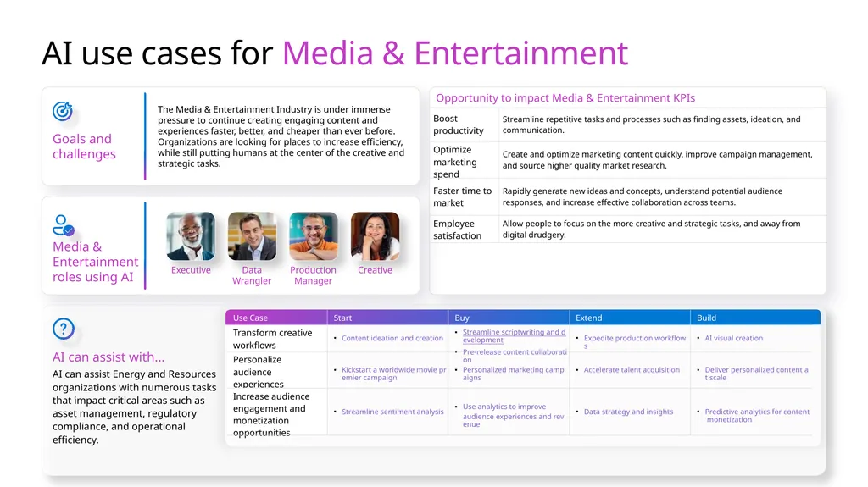
Task: Open Predictive analytics for content monetization
Action: (x=757, y=416)
